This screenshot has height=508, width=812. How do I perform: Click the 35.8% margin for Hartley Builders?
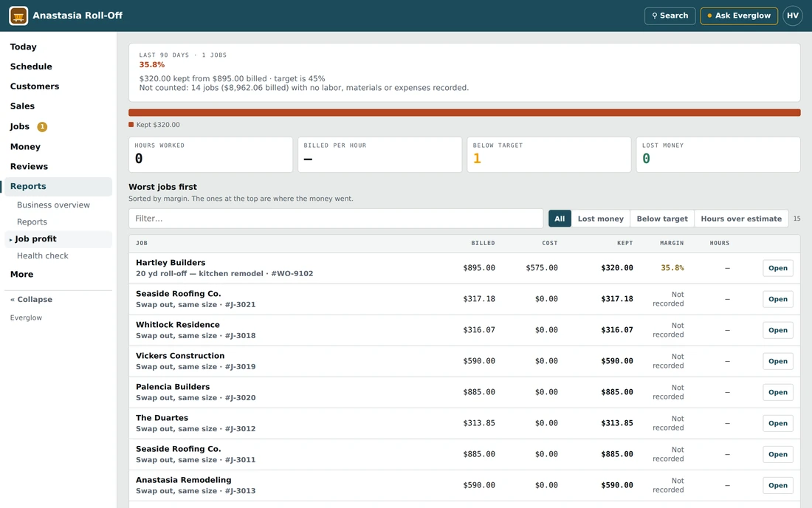[672, 268]
